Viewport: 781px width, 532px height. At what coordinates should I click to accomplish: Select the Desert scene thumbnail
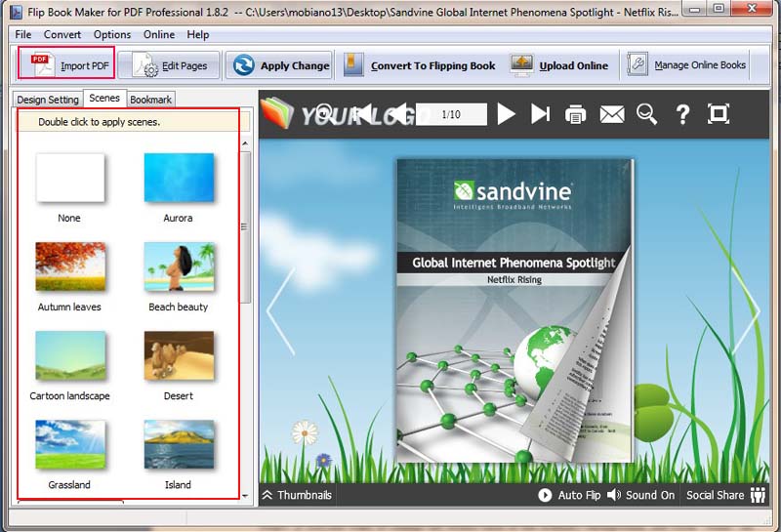(179, 355)
